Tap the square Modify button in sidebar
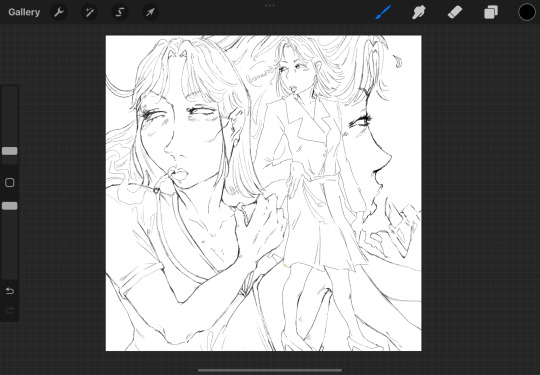The image size is (540, 375). 10,183
